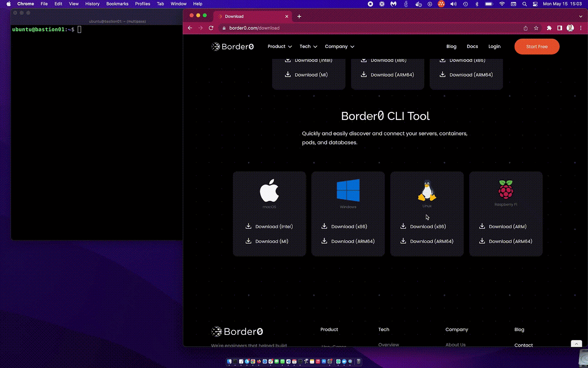Image resolution: width=588 pixels, height=368 pixels.
Task: Open the Apple menu
Action: click(x=8, y=4)
